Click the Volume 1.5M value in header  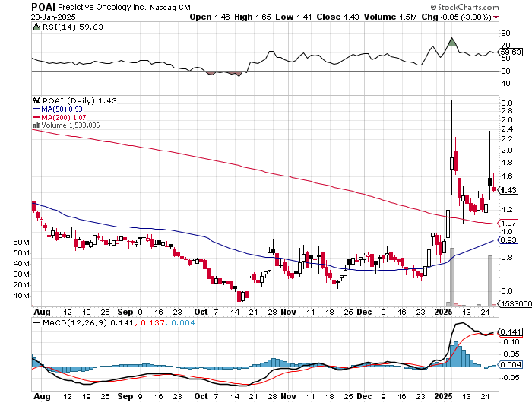point(390,17)
